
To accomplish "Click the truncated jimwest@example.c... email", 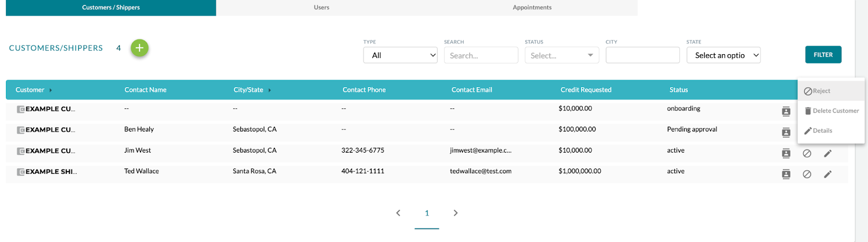I will (481, 151).
